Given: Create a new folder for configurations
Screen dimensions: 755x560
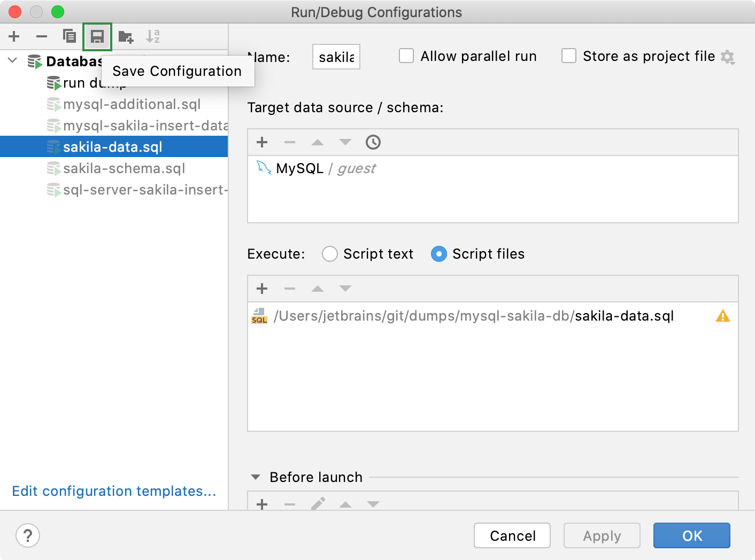Looking at the screenshot, I should click(125, 36).
